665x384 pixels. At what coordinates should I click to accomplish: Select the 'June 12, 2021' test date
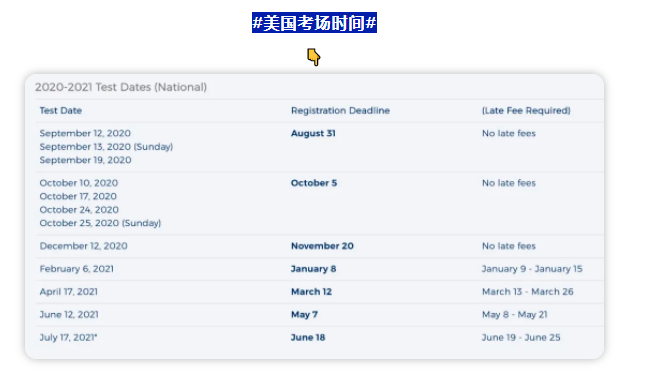click(x=69, y=314)
